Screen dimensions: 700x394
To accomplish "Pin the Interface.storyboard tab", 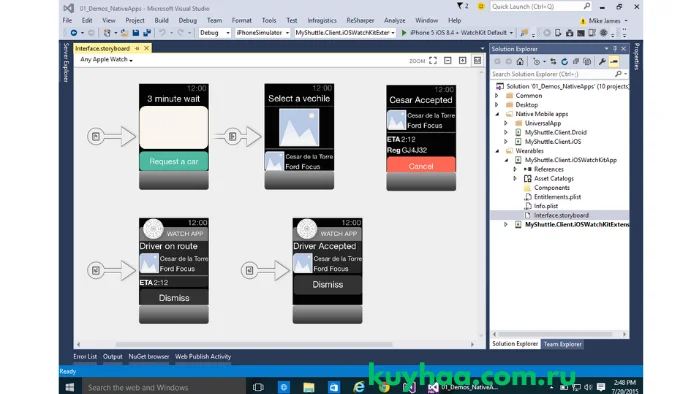I will tap(137, 48).
